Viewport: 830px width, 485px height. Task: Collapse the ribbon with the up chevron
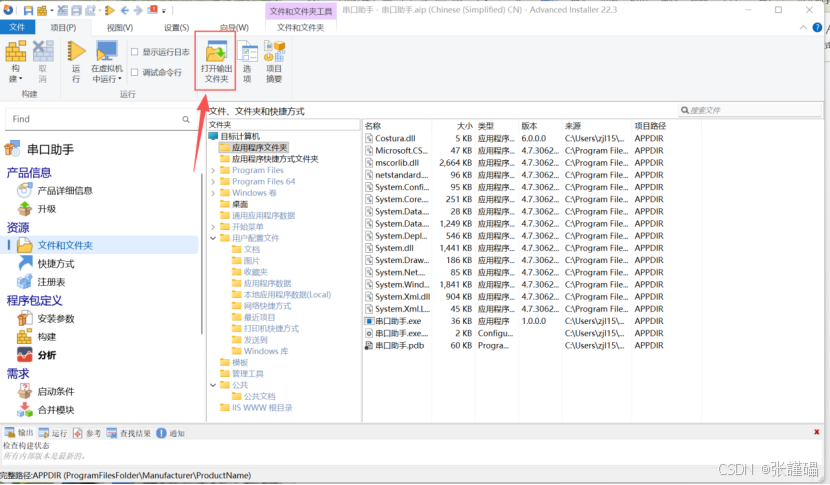click(803, 28)
